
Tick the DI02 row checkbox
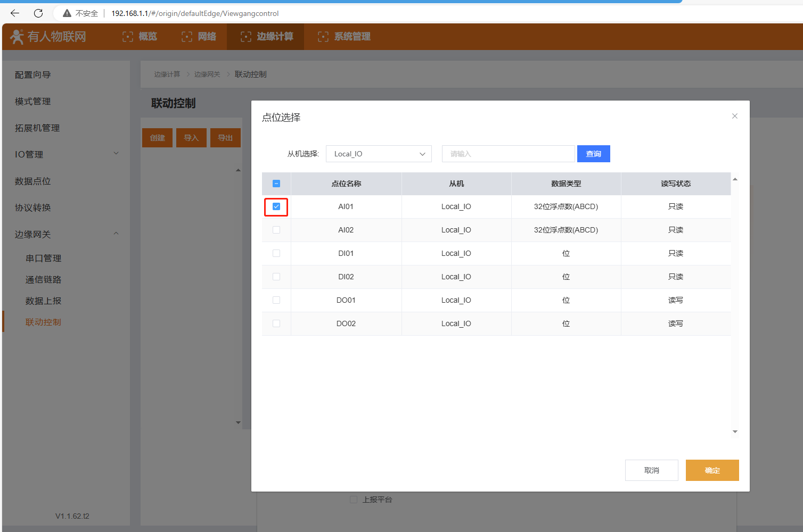tap(276, 277)
